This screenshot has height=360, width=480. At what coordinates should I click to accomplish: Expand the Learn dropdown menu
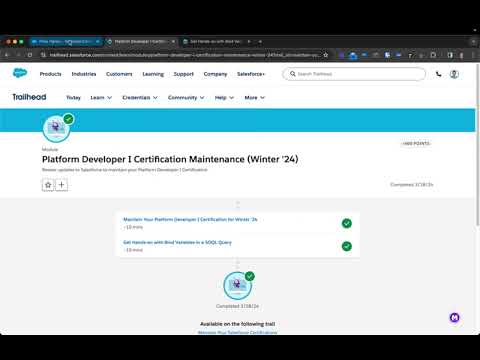101,98
